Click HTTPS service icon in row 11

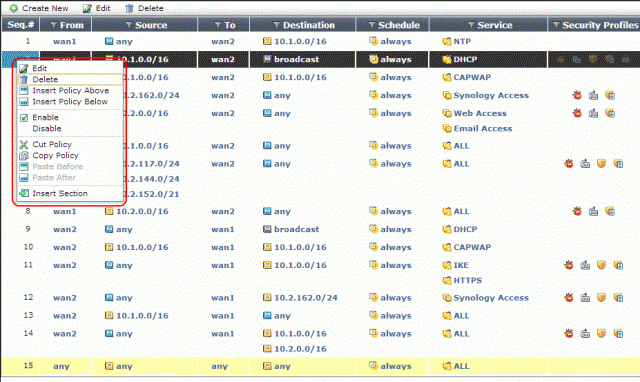(x=447, y=280)
